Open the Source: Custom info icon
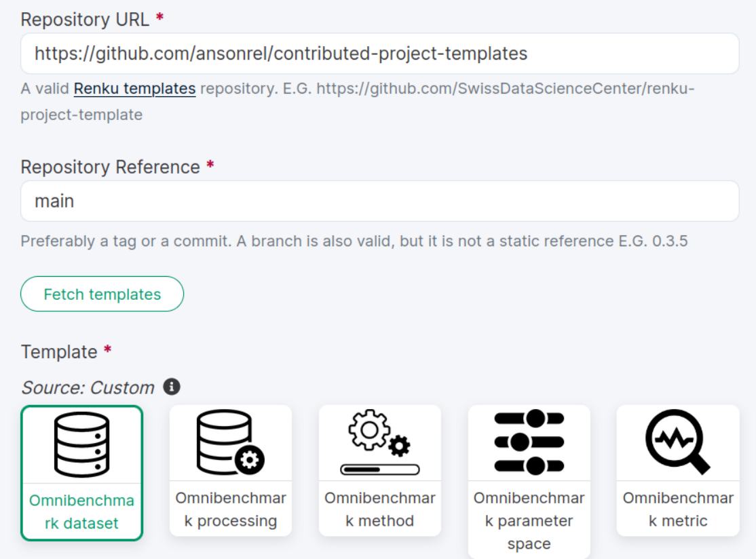This screenshot has height=559, width=756. 172,387
